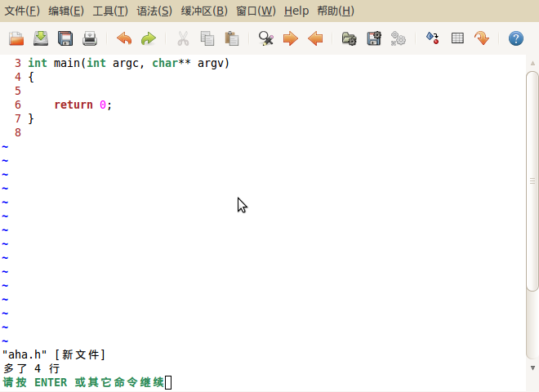Click the closing brace on line 7
Viewport: 539px width, 392px height.
tap(31, 118)
